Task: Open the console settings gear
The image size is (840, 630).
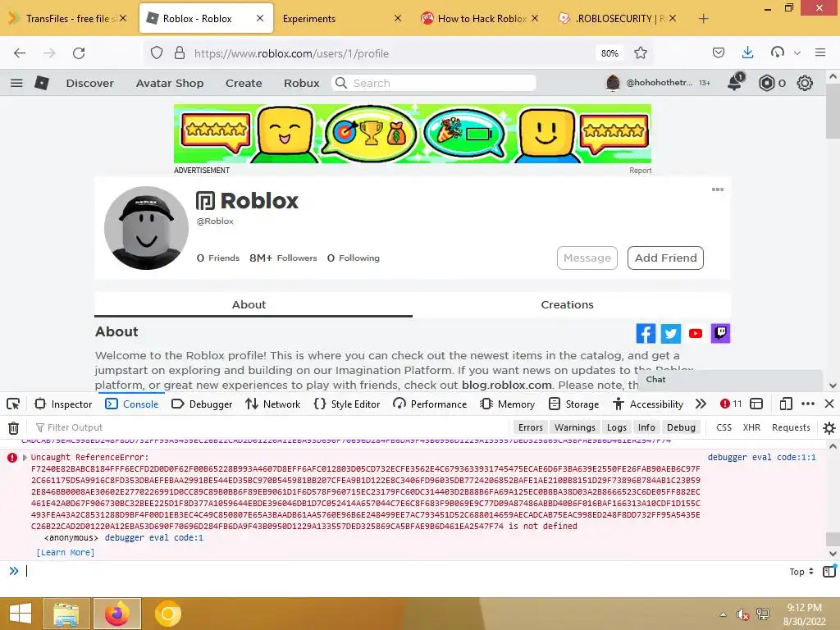Action: coord(829,427)
